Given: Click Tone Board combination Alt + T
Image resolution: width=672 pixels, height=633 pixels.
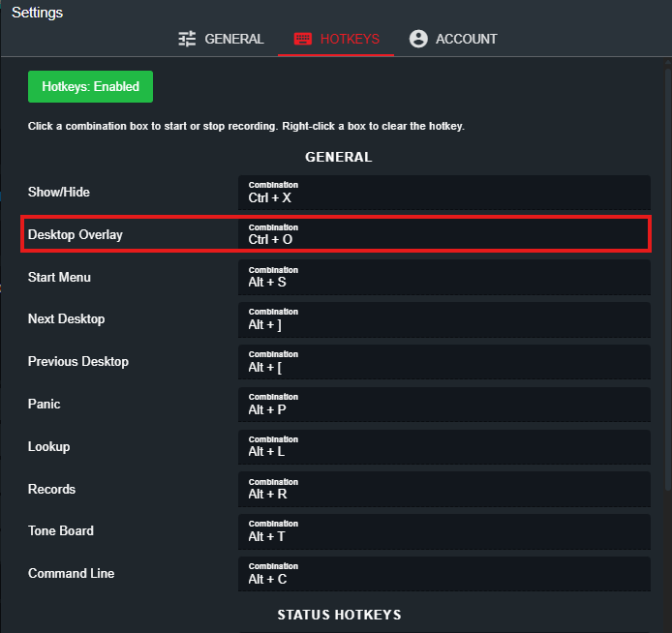Looking at the screenshot, I should 443,531.
